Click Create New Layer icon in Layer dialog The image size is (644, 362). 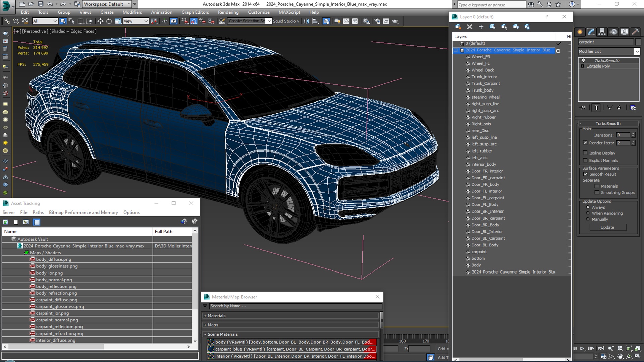tap(458, 27)
